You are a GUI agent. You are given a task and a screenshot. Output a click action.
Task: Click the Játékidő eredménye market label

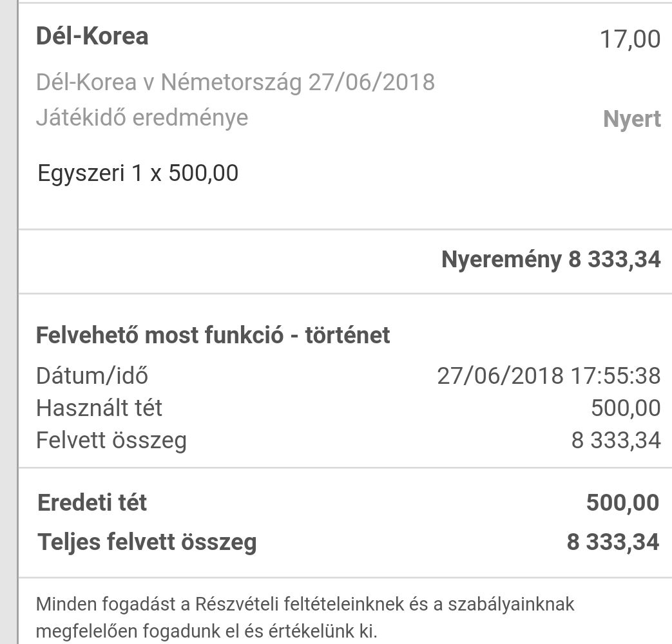tap(142, 118)
